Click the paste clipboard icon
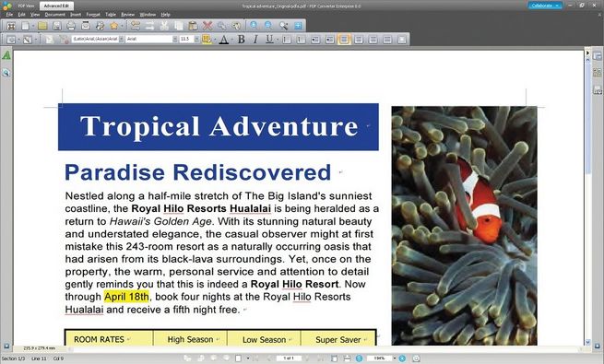 click(x=193, y=26)
